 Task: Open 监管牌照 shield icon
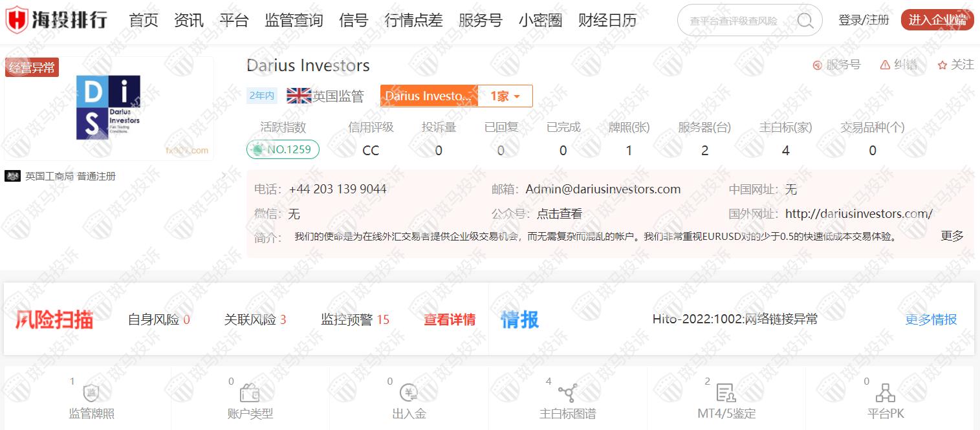click(x=91, y=392)
